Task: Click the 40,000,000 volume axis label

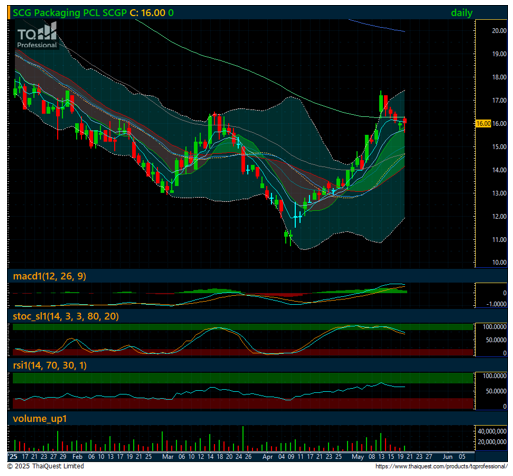Action: coord(492,432)
